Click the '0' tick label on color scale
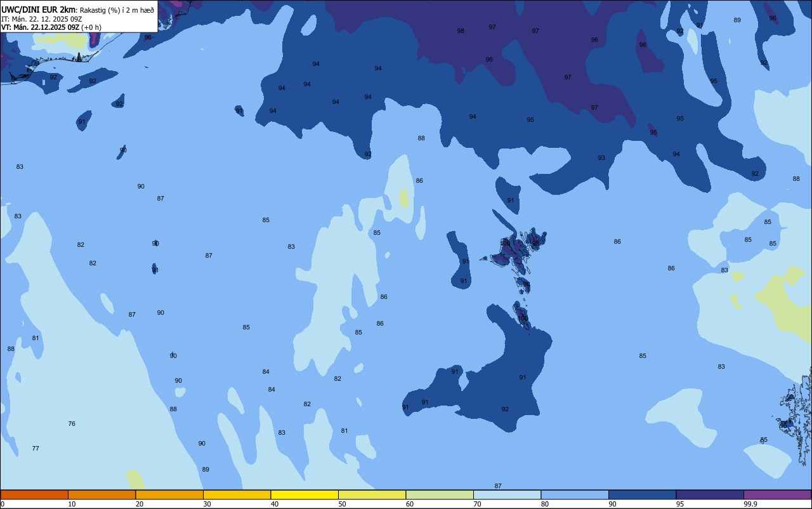The height and width of the screenshot is (509, 812). click(x=3, y=504)
